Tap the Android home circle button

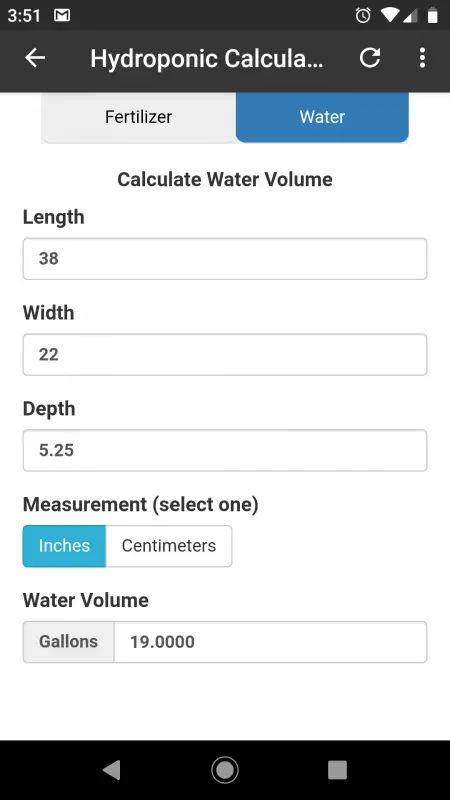pos(225,769)
